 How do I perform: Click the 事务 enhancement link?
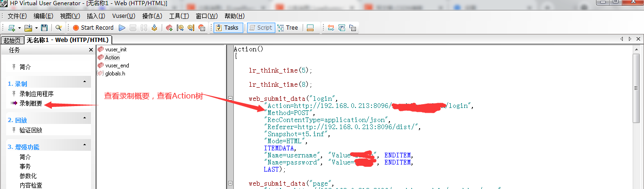(x=25, y=166)
